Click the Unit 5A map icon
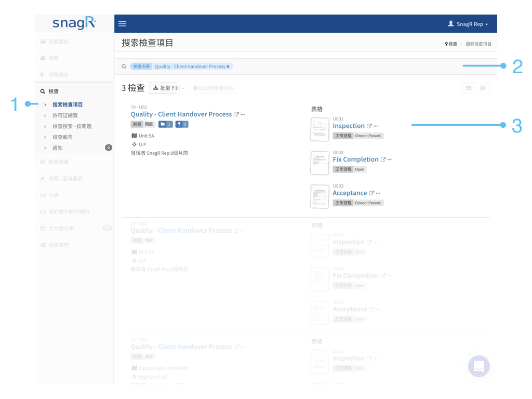532x399 pixels. pyautogui.click(x=134, y=136)
